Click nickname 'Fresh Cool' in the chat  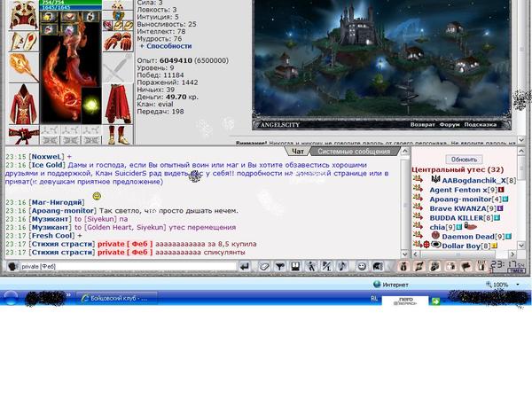52,236
